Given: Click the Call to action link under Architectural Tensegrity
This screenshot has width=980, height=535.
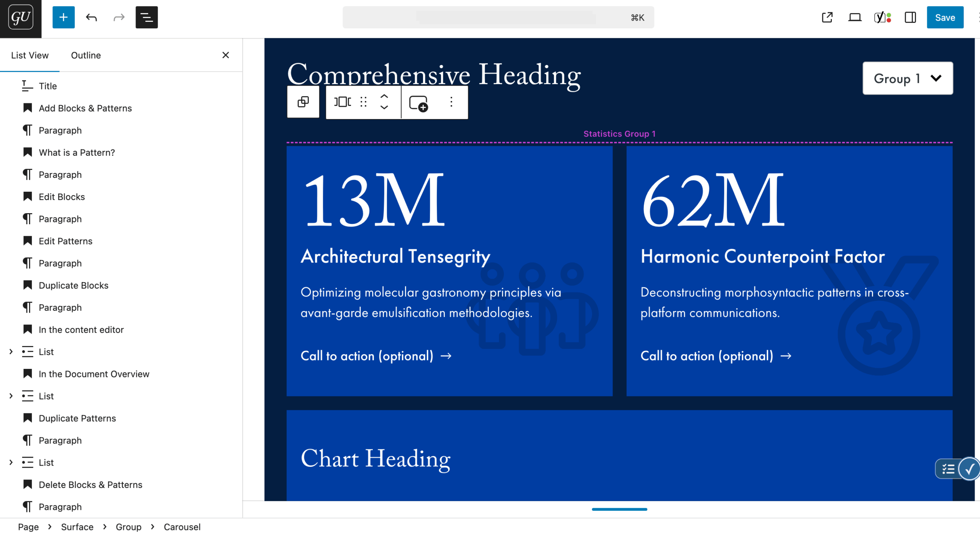Looking at the screenshot, I should click(x=376, y=356).
